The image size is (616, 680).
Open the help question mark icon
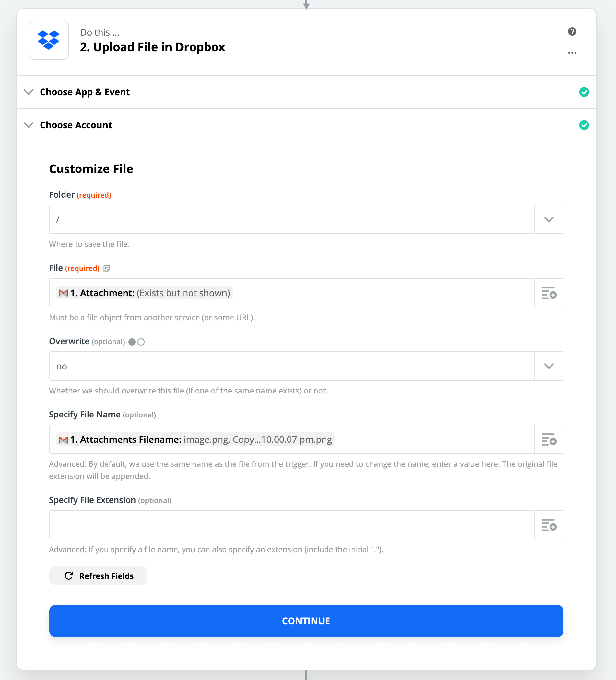click(x=572, y=31)
